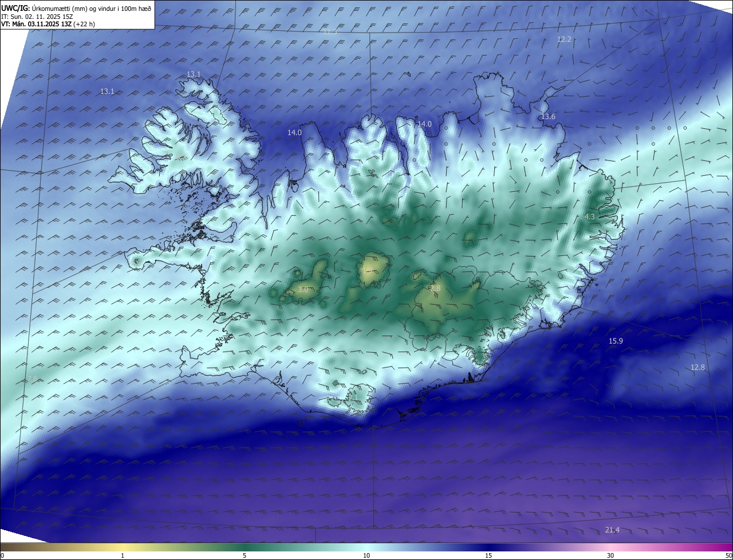Click the 30 tick on the color scale
The width and height of the screenshot is (733, 560).
pyautogui.click(x=610, y=555)
